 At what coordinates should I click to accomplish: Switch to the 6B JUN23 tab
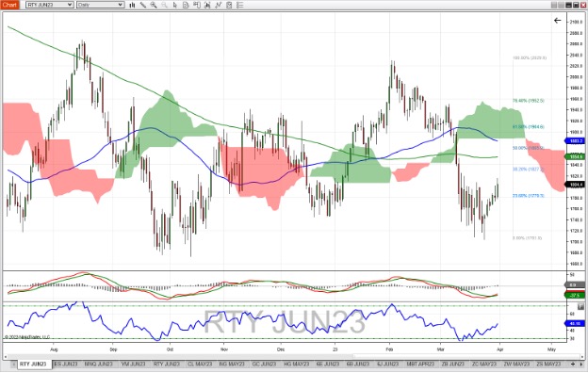tap(358, 364)
